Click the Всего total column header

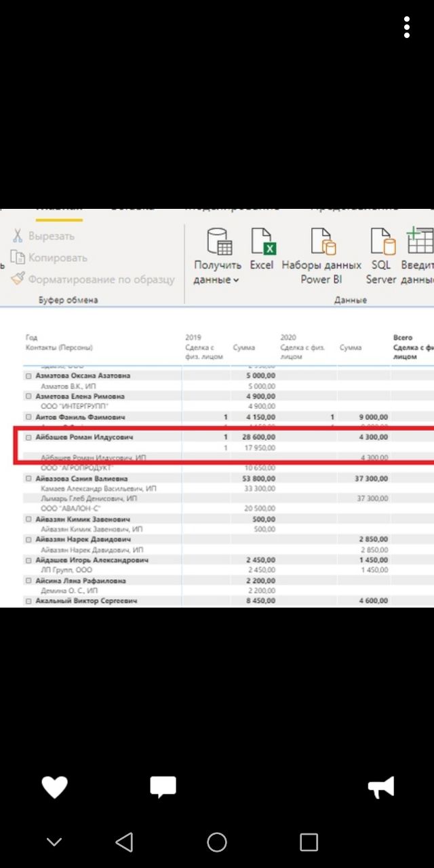403,337
